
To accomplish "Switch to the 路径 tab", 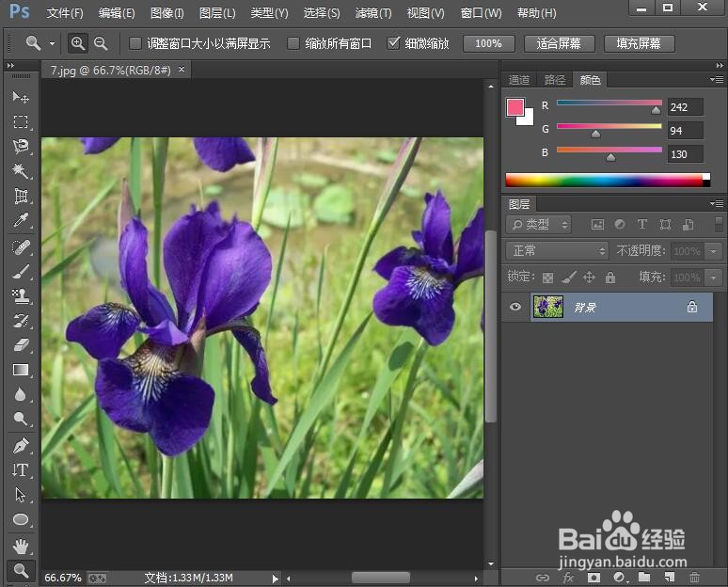I will (555, 80).
